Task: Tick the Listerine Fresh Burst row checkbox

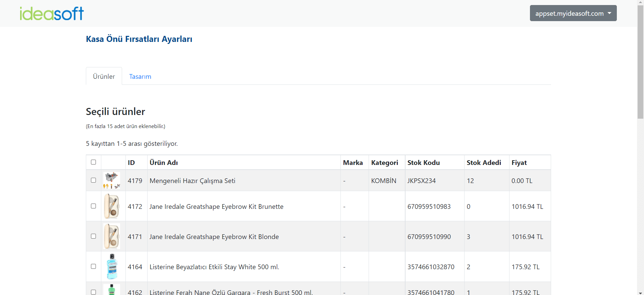Action: pyautogui.click(x=94, y=292)
